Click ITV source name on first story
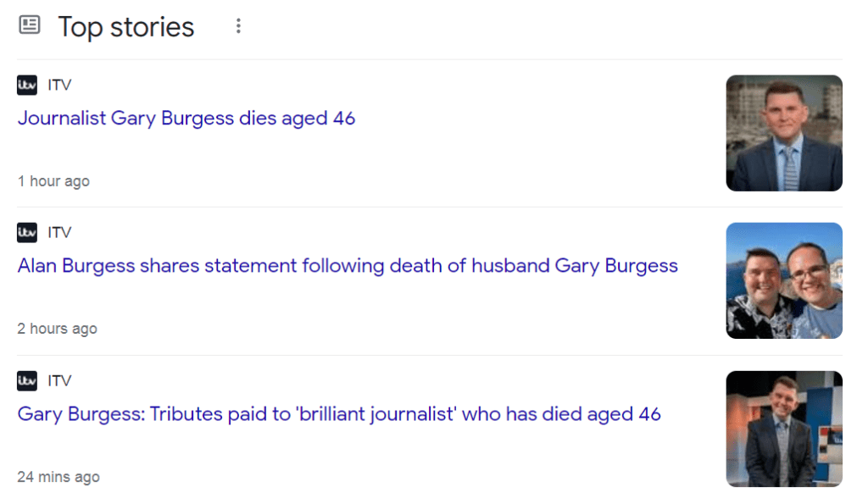 point(59,85)
